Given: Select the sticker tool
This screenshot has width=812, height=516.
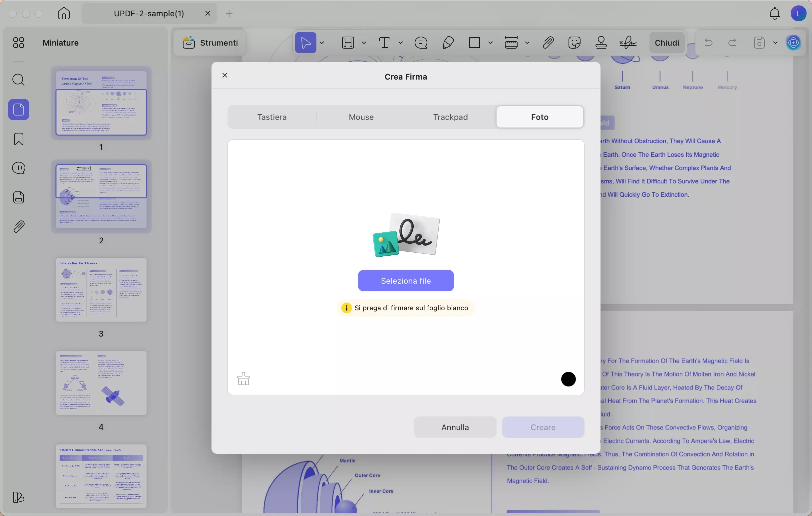Looking at the screenshot, I should pos(574,43).
